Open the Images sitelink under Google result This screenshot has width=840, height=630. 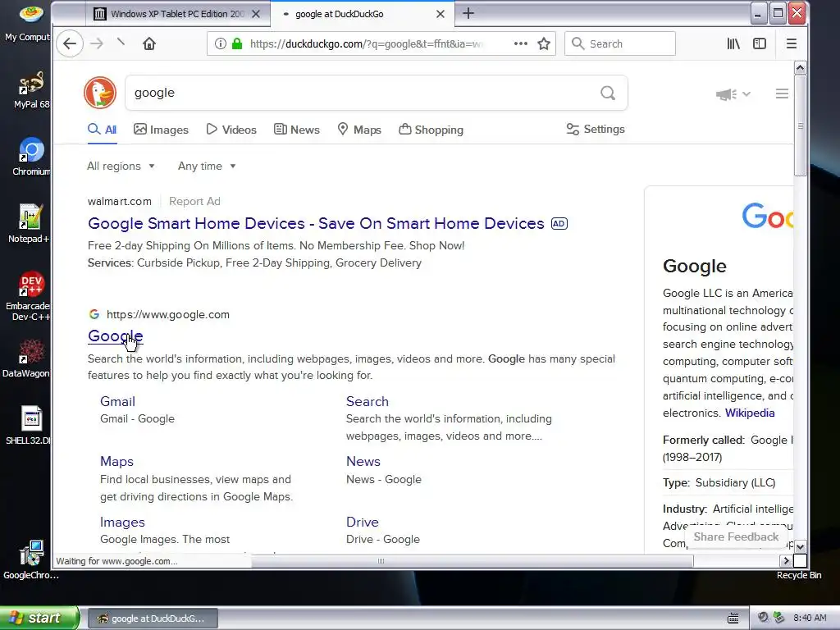(122, 523)
